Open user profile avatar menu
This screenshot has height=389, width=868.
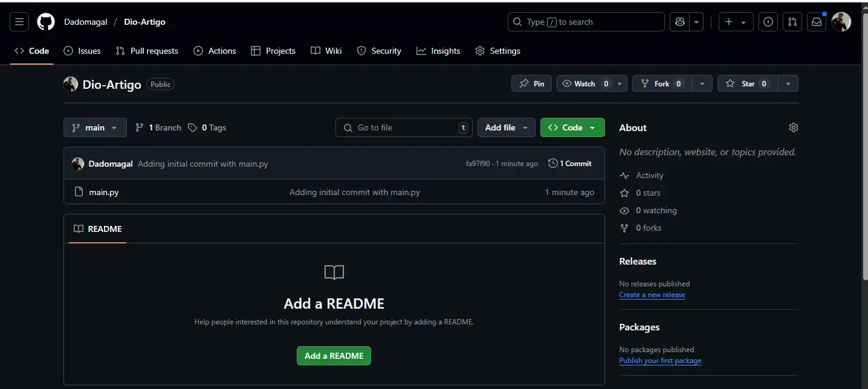pos(841,22)
